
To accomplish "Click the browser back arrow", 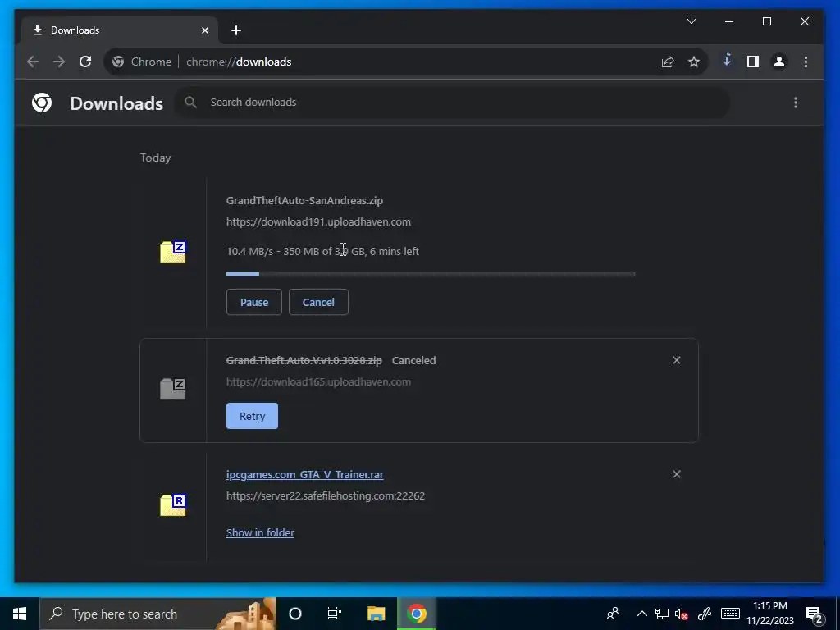I will click(x=33, y=62).
